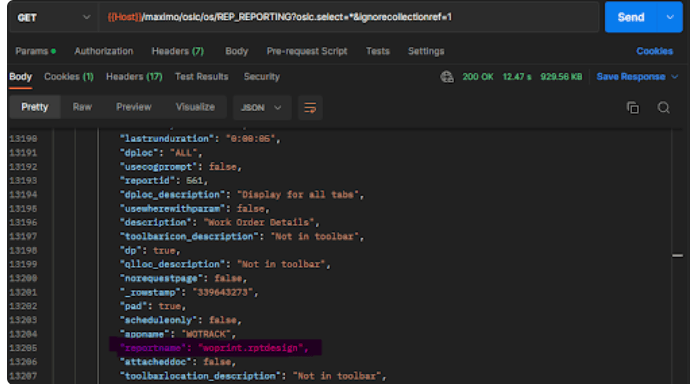
Task: Open the JSON format dropdown
Action: (x=261, y=108)
